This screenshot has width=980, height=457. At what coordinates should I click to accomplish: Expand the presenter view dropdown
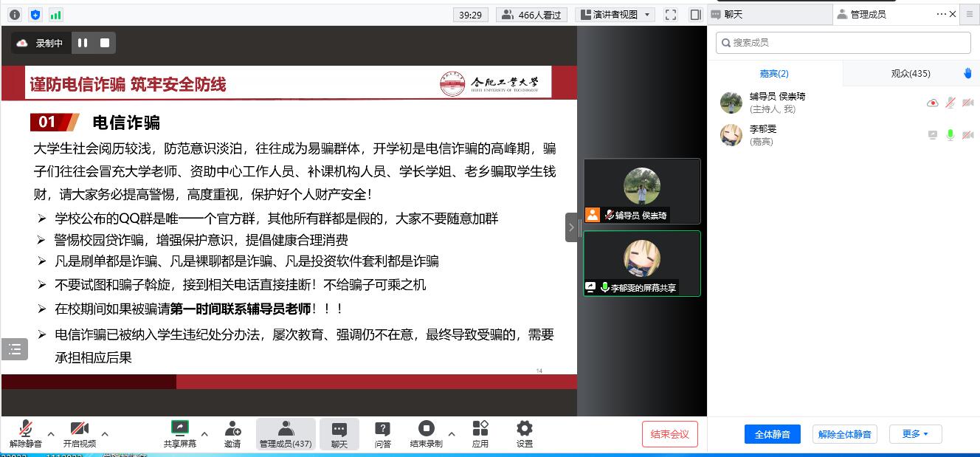coord(648,15)
